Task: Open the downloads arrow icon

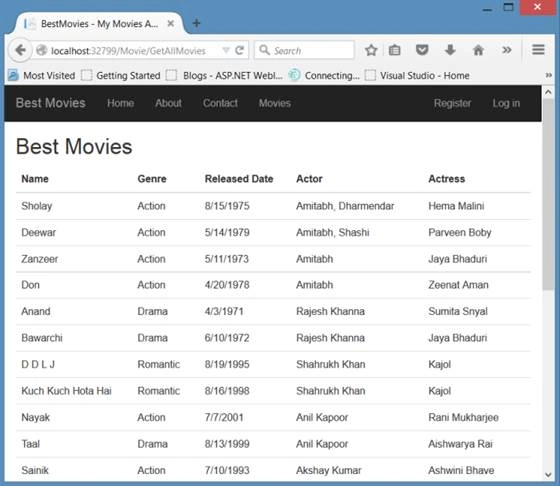Action: click(450, 50)
